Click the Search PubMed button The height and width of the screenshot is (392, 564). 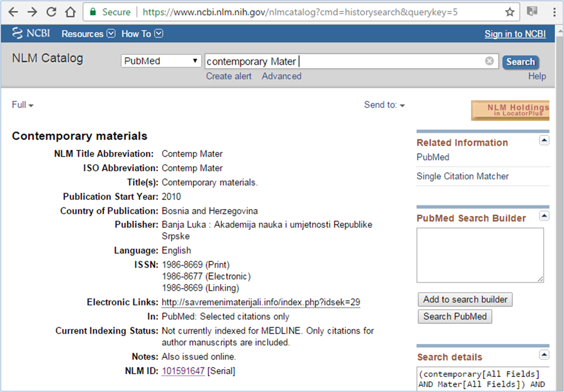(455, 317)
